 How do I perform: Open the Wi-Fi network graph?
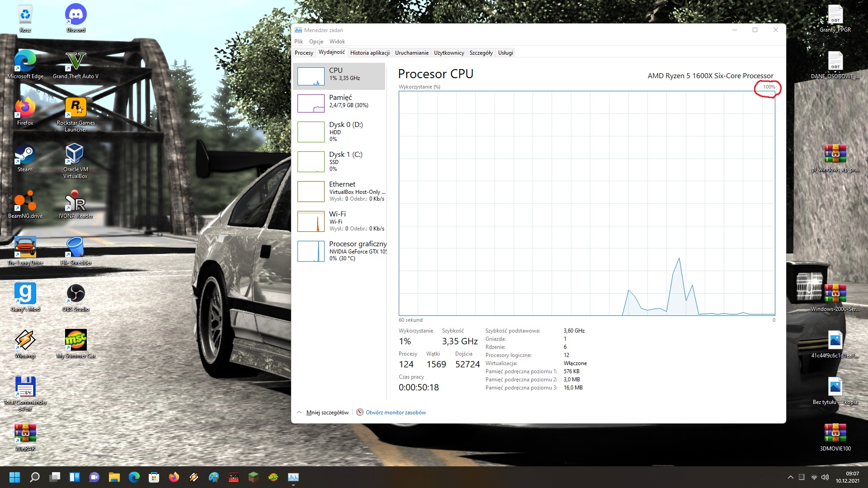[311, 221]
